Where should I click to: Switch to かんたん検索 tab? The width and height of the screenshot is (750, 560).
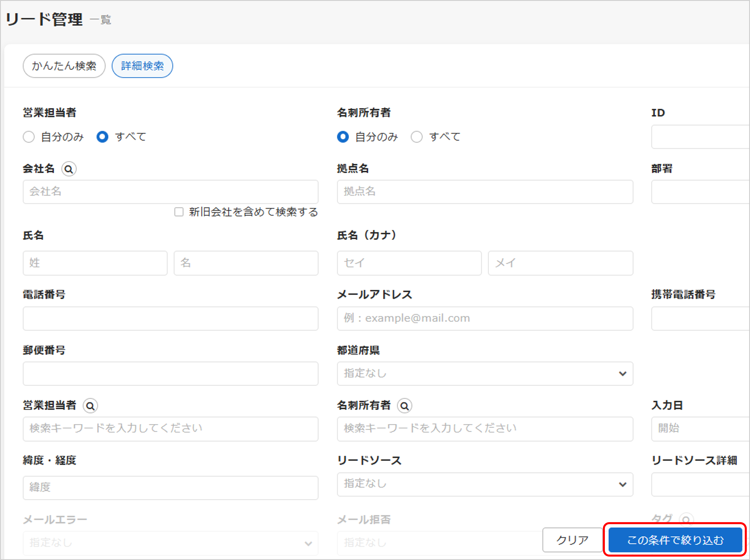[x=64, y=66]
